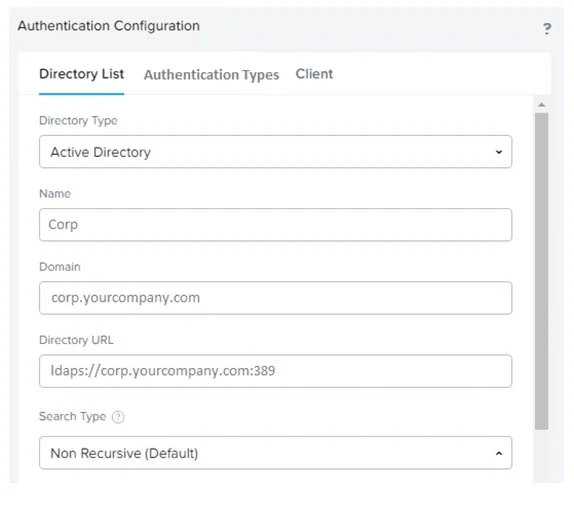Expand the Search Type dropdown

click(x=275, y=453)
